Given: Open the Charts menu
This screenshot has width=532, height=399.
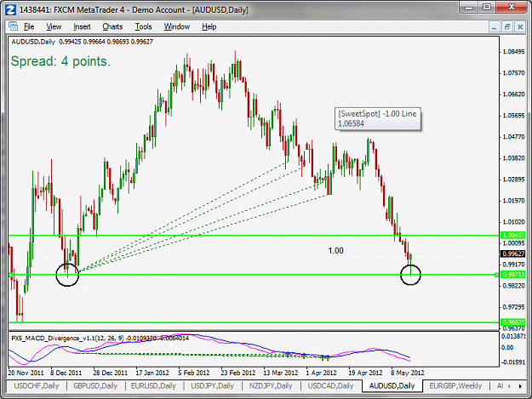Looking at the screenshot, I should point(112,26).
